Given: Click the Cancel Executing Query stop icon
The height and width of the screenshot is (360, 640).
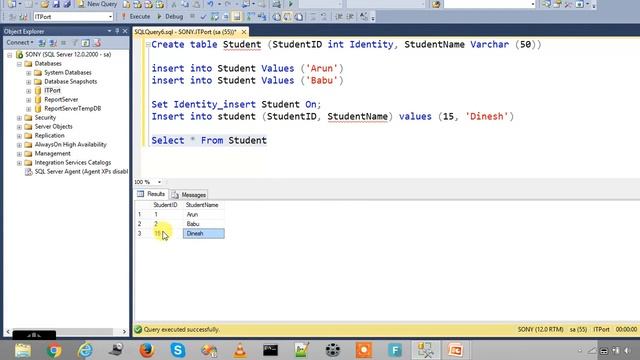Looking at the screenshot, I should [192, 17].
